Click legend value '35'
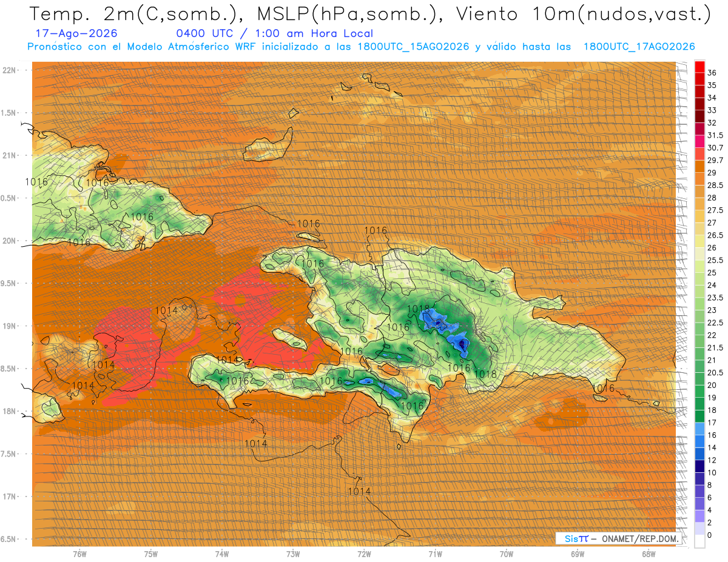Image resolution: width=728 pixels, height=562 pixels. (712, 85)
